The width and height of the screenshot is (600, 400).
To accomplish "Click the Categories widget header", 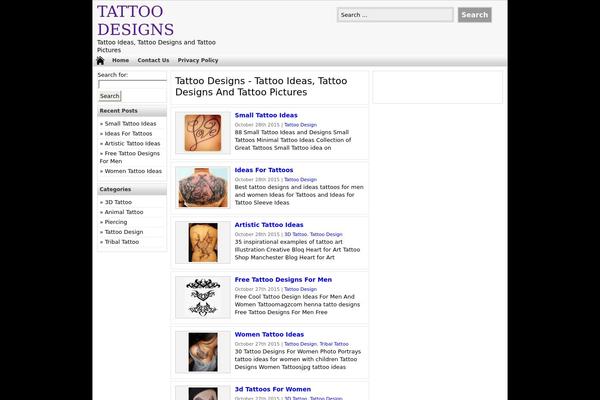I will [x=132, y=189].
